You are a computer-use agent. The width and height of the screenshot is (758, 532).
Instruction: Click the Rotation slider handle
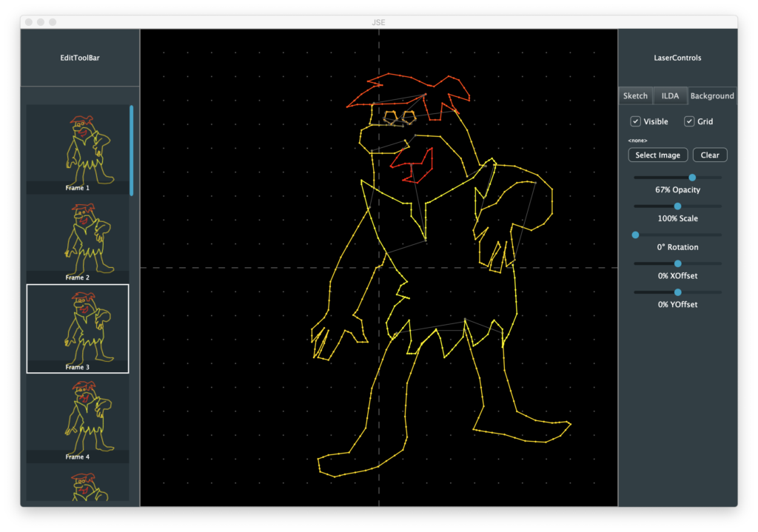[635, 235]
